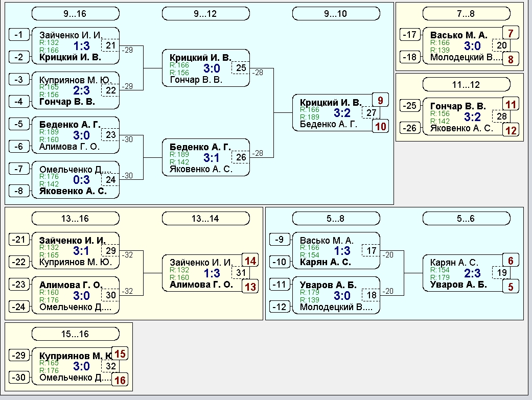Open the 5...8 round header
Image resolution: width=532 pixels, height=400 pixels.
[336, 219]
